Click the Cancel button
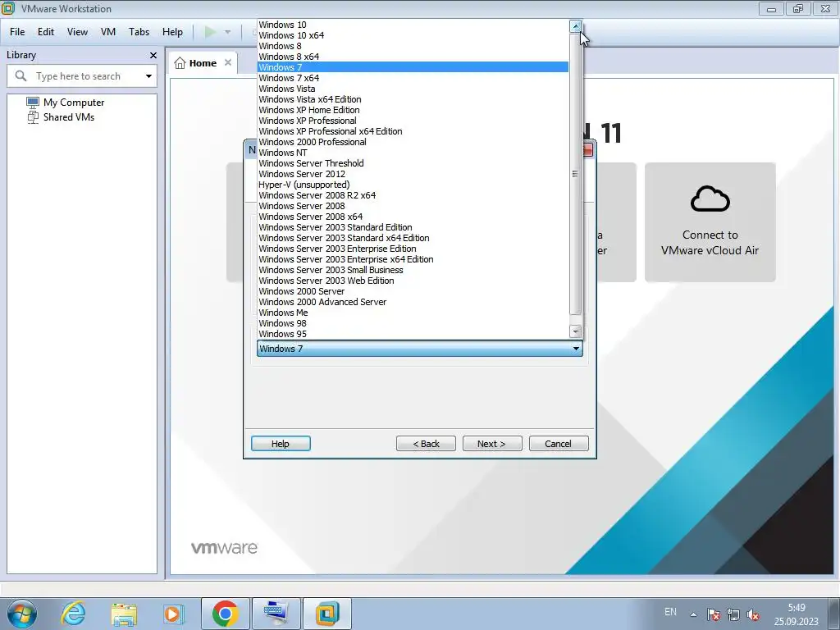This screenshot has width=840, height=630. (x=558, y=444)
